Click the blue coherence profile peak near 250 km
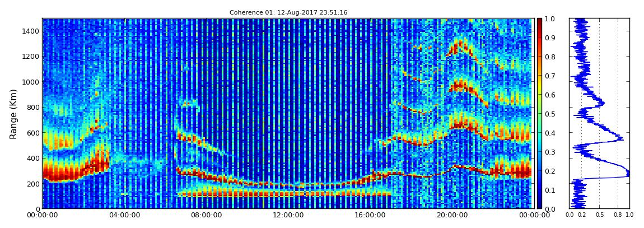This screenshot has height=228, width=644. click(x=627, y=174)
